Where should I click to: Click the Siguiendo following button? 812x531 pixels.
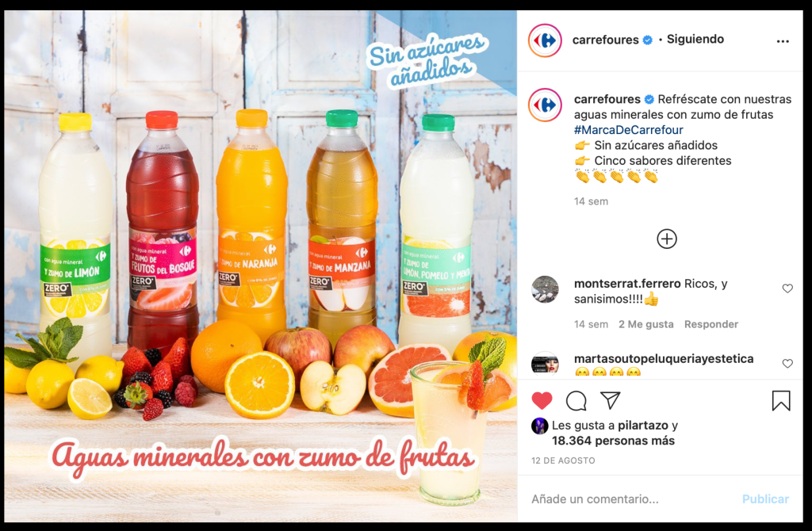[x=695, y=40]
